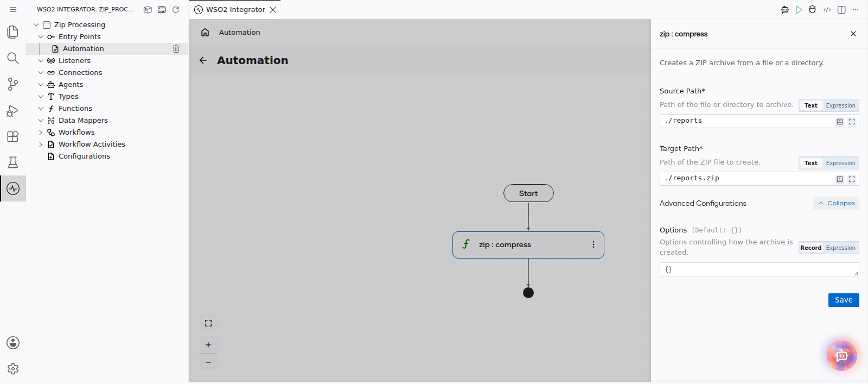Image resolution: width=868 pixels, height=384 pixels.
Task: Toggle the Connections section chevron
Action: tap(41, 73)
